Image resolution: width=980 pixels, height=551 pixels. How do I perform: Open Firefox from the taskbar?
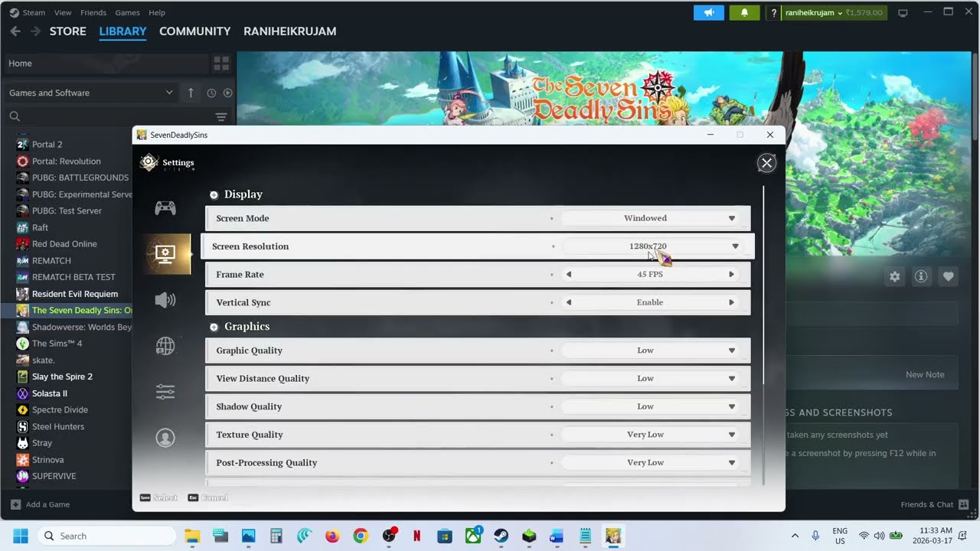point(332,536)
